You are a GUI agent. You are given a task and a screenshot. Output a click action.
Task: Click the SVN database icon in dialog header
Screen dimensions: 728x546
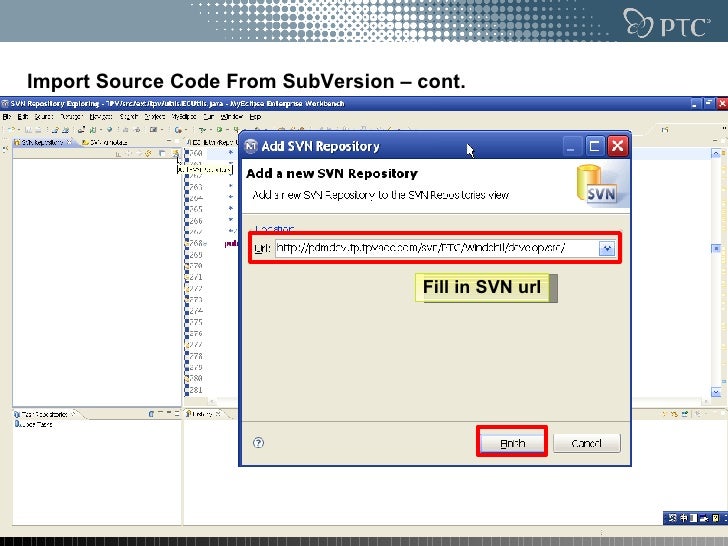point(598,184)
